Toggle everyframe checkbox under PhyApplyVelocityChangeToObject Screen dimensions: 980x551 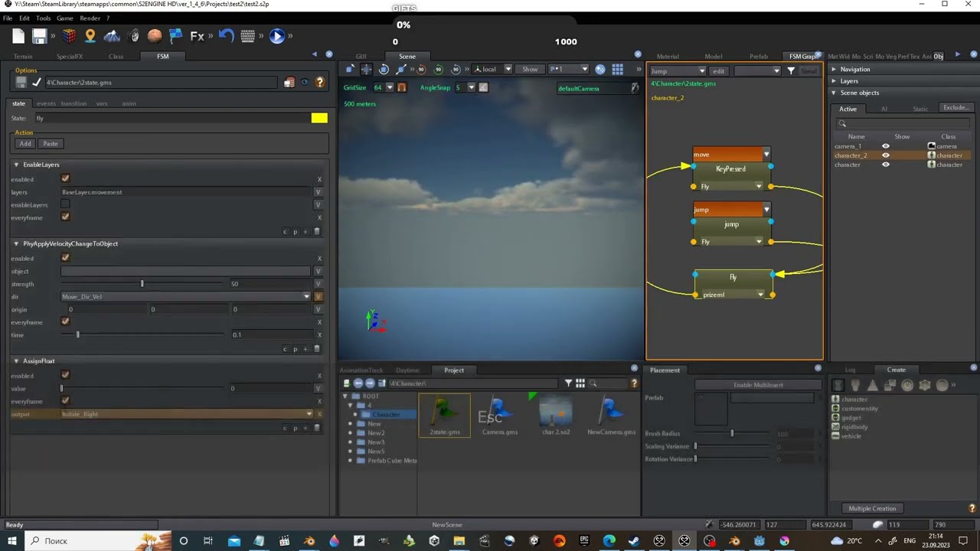pos(65,322)
